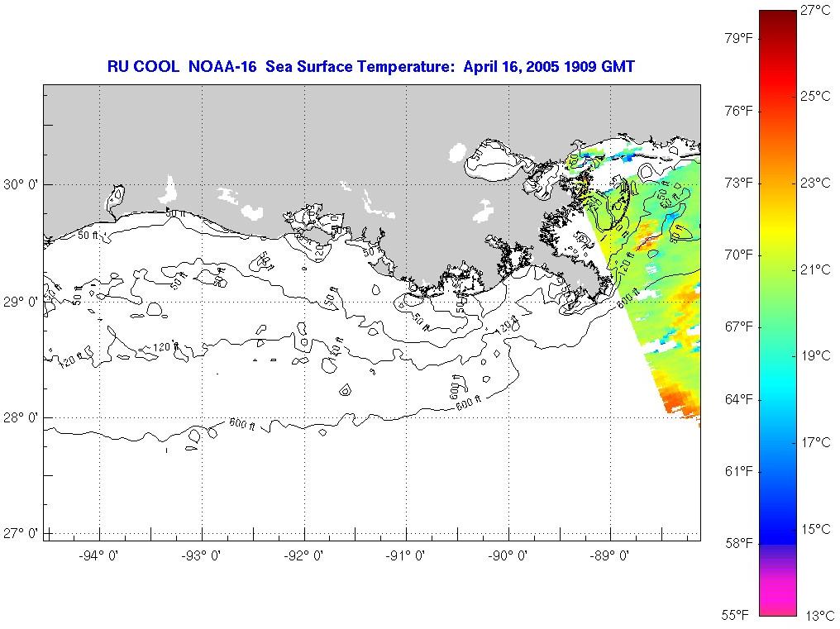Pick the 15°C colorbar label
Viewport: 840px width, 629px height.
[x=815, y=529]
